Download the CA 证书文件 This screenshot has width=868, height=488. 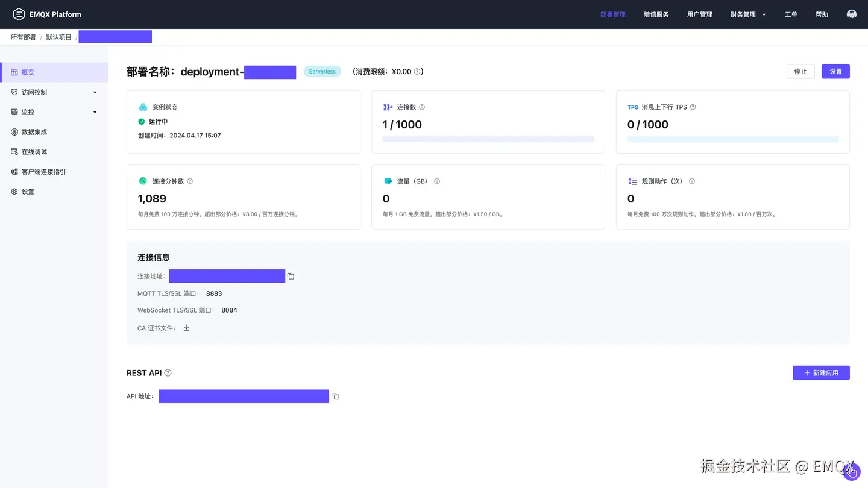pyautogui.click(x=186, y=328)
